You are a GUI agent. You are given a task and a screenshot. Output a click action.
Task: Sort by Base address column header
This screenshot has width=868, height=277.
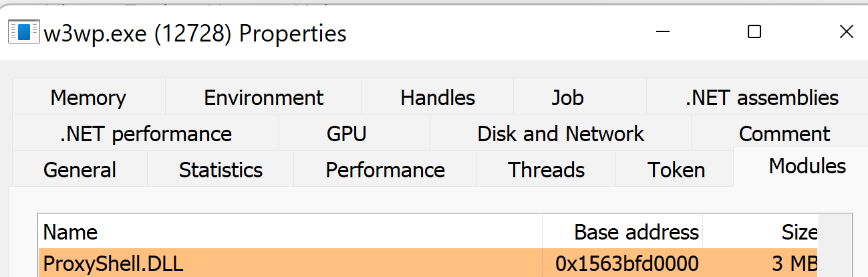coord(623,232)
